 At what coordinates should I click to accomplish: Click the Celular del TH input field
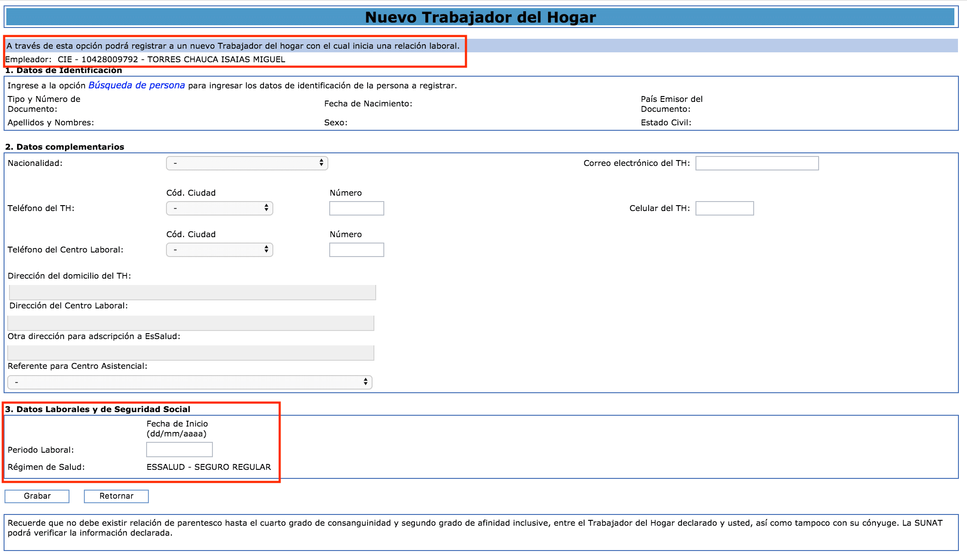tap(724, 208)
